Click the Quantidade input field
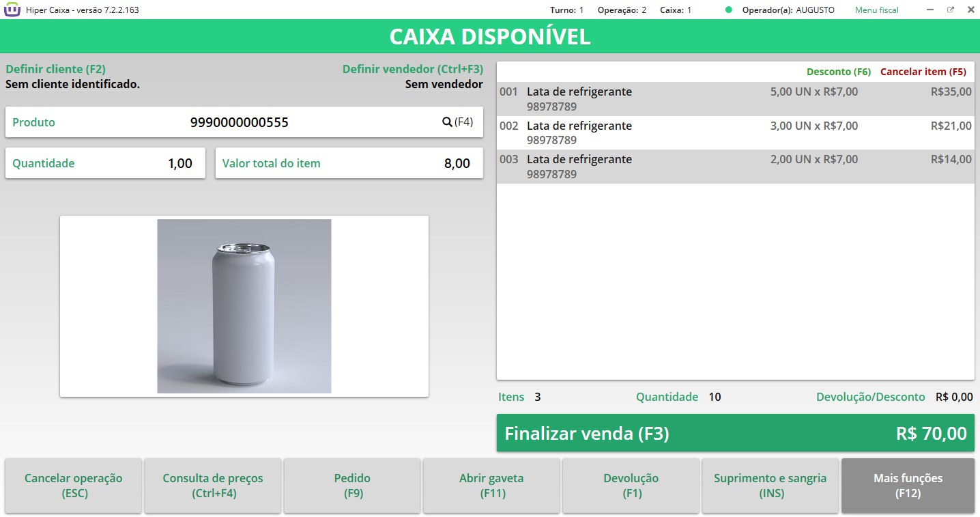This screenshot has height=517, width=980. coord(105,163)
